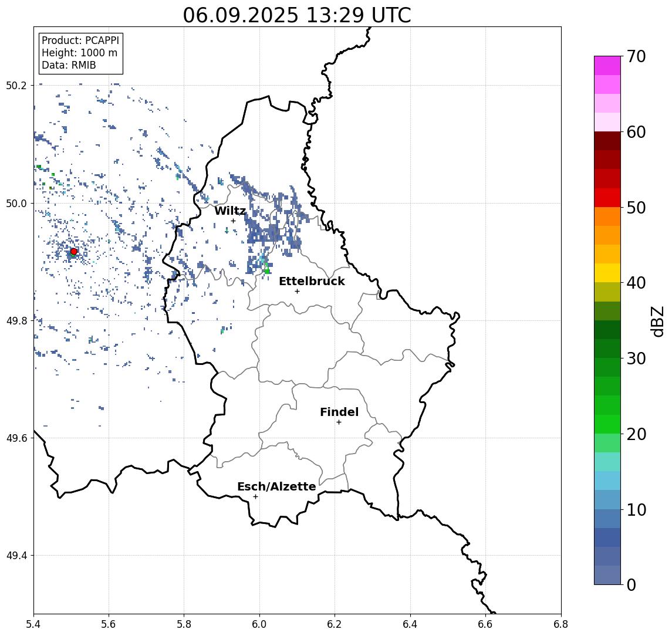Click the 50.2 latitude axis label

click(x=16, y=85)
